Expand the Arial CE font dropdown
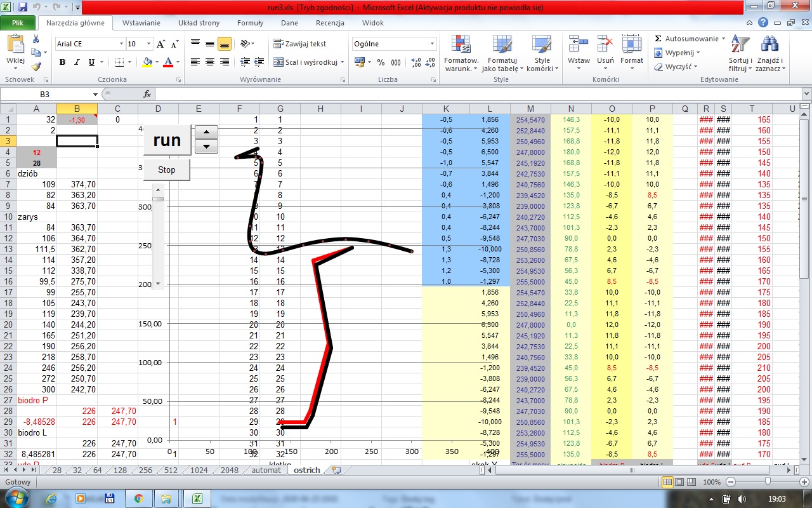The height and width of the screenshot is (508, 812). pyautogui.click(x=121, y=44)
